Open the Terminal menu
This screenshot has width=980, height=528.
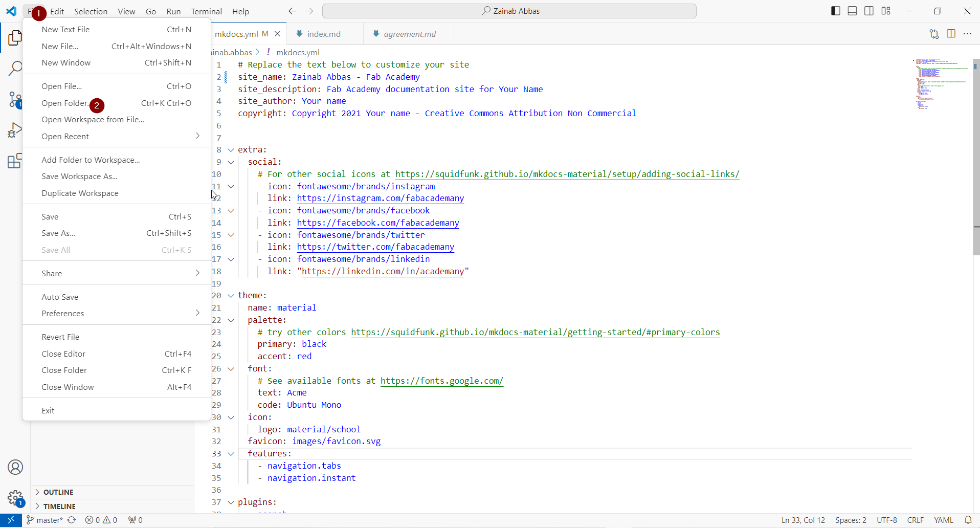point(206,11)
